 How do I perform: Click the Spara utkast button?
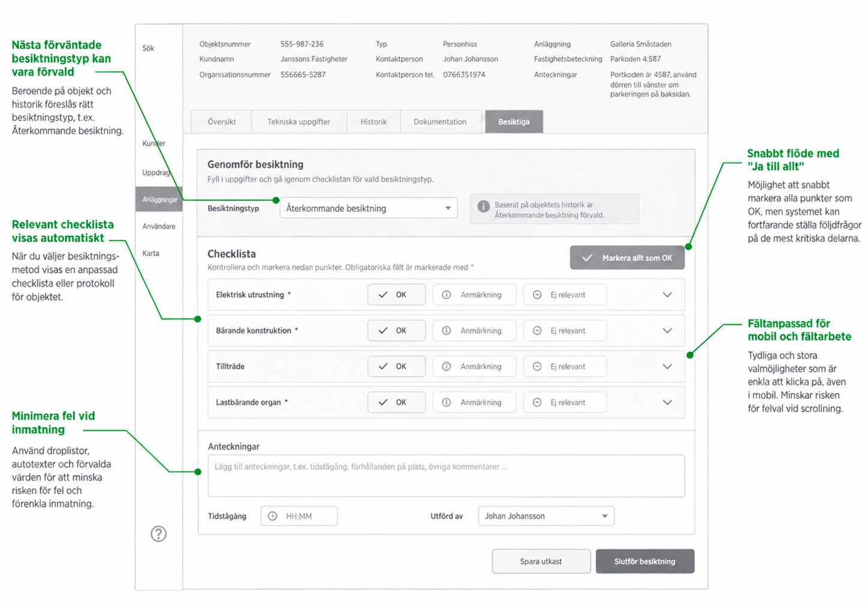541,561
